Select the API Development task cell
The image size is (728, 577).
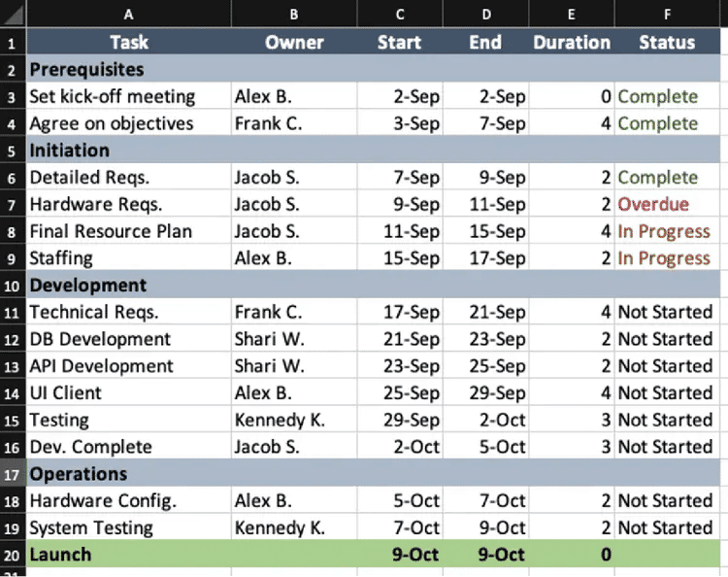(128, 365)
